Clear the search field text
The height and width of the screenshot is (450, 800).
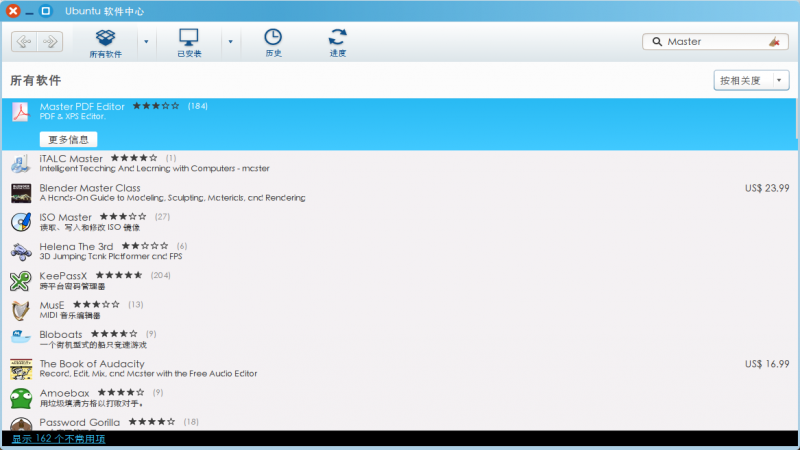[x=774, y=42]
